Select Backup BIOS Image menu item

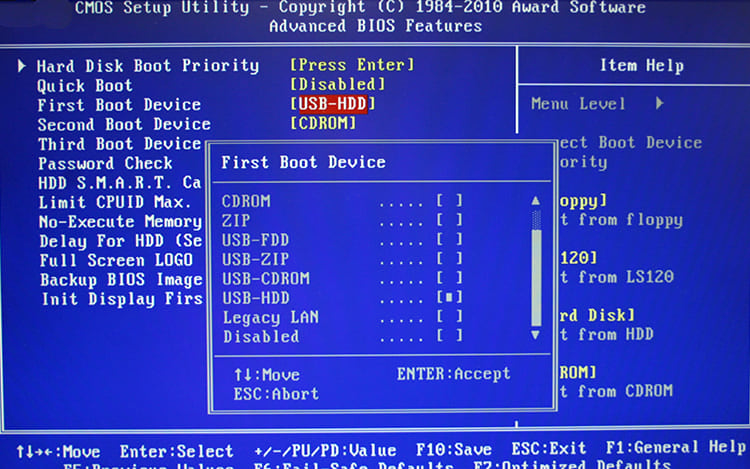click(121, 280)
